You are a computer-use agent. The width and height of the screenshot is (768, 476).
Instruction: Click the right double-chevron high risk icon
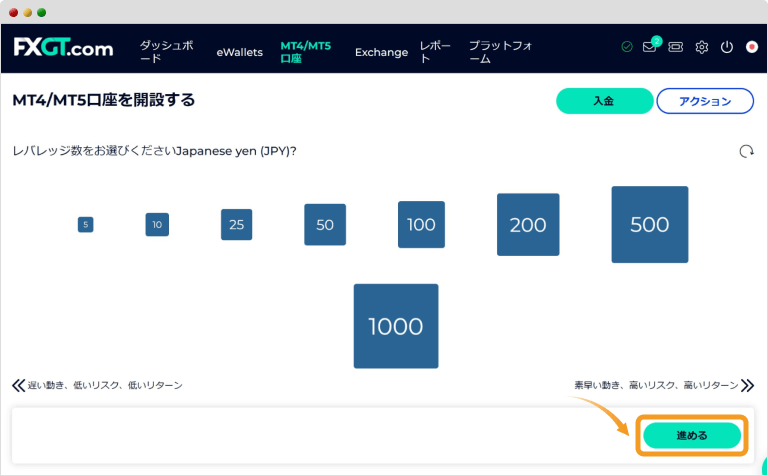pyautogui.click(x=747, y=385)
